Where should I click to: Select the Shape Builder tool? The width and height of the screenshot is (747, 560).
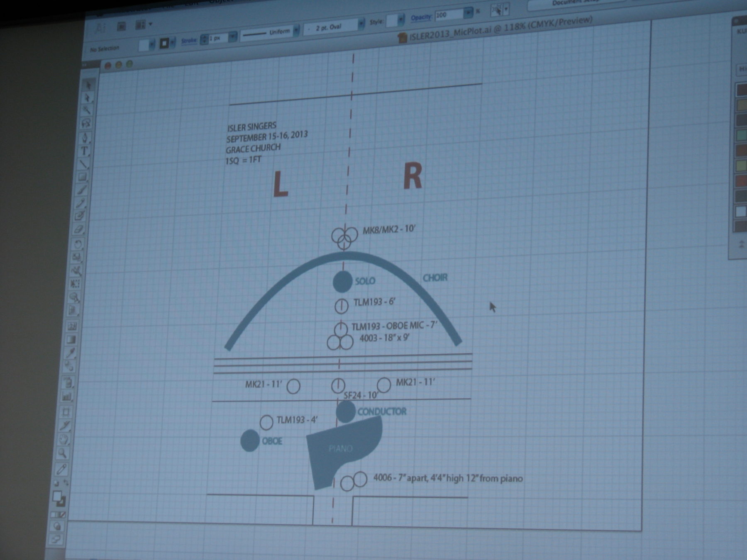tap(75, 297)
